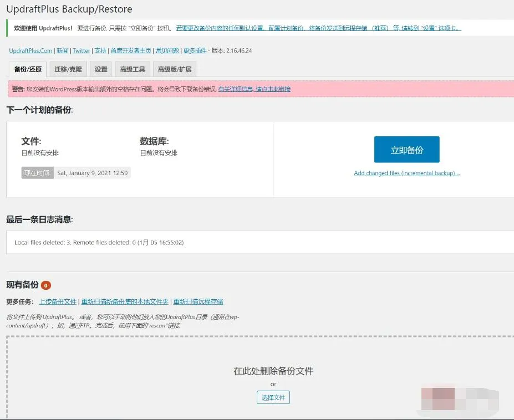Image resolution: width=514 pixels, height=420 pixels.
Task: Click the 选择文件 button
Action: pyautogui.click(x=273, y=397)
